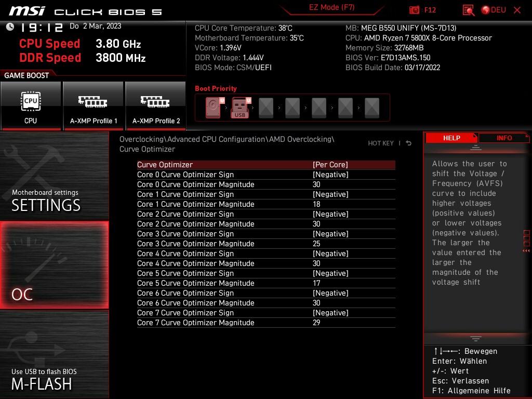The width and height of the screenshot is (532, 399).
Task: Switch to the INFO tab
Action: (x=504, y=138)
